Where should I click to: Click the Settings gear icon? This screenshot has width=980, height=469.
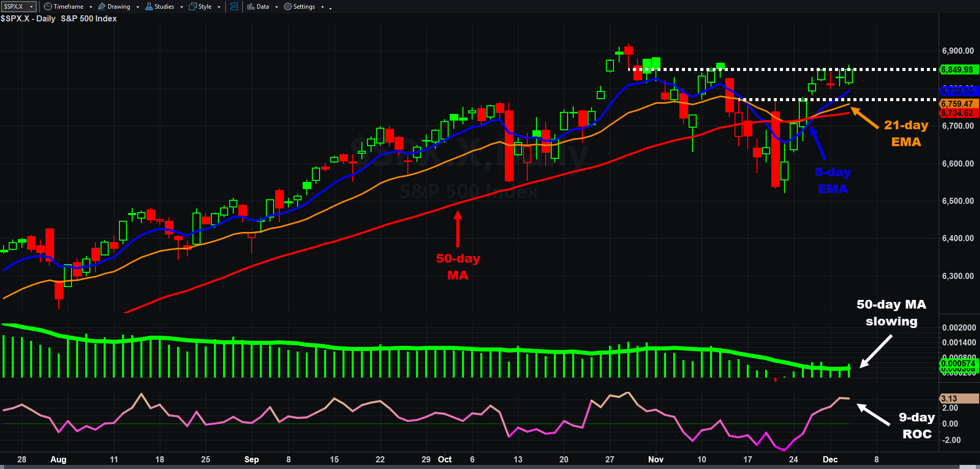pos(288,7)
